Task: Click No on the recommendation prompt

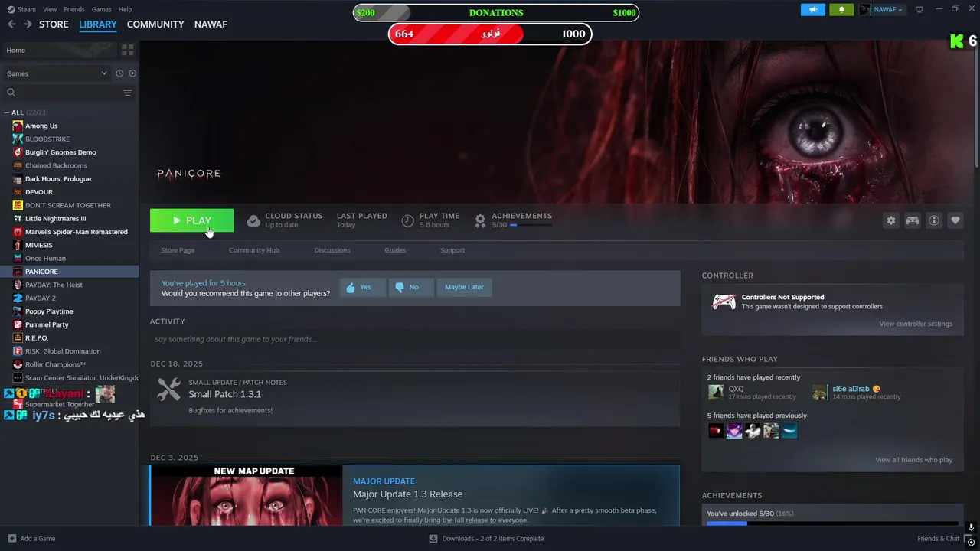Action: click(411, 287)
